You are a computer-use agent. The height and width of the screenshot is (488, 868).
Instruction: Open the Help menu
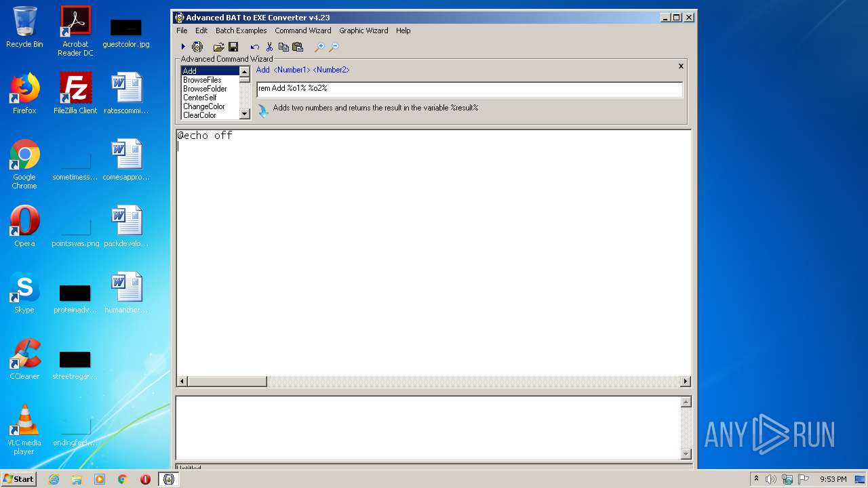pos(403,30)
